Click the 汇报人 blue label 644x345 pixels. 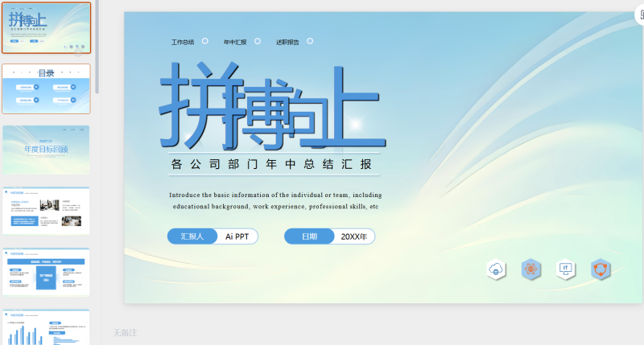coord(192,236)
